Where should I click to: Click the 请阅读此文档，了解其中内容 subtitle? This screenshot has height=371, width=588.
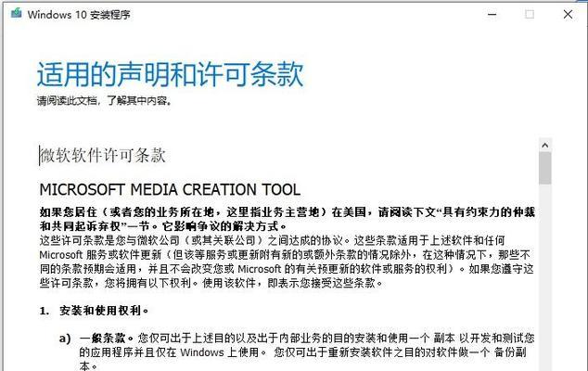(105, 100)
